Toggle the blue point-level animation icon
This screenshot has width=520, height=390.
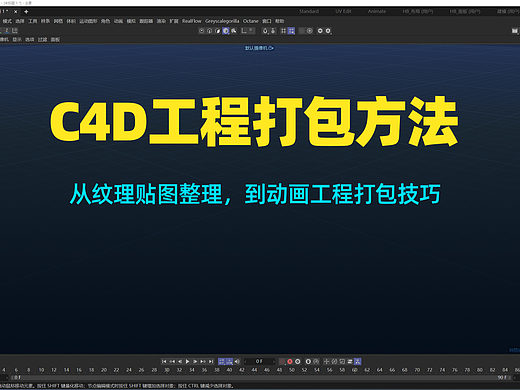(358, 361)
